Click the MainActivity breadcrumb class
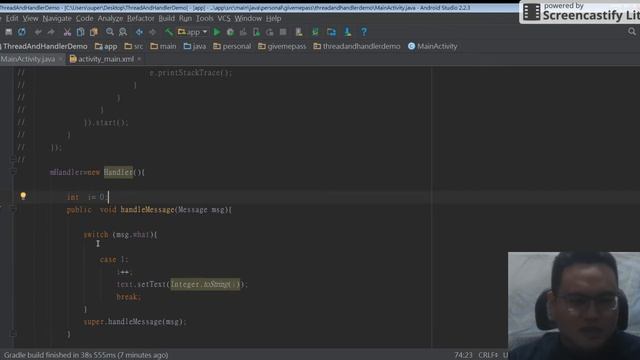Viewport: 640px width, 360px height. tap(433, 46)
